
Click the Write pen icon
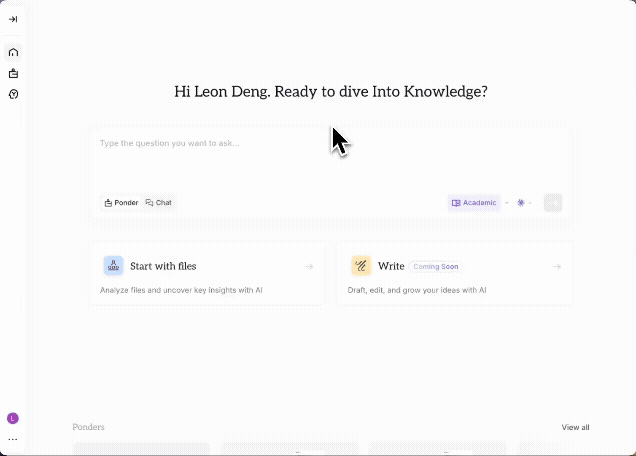pyautogui.click(x=361, y=266)
